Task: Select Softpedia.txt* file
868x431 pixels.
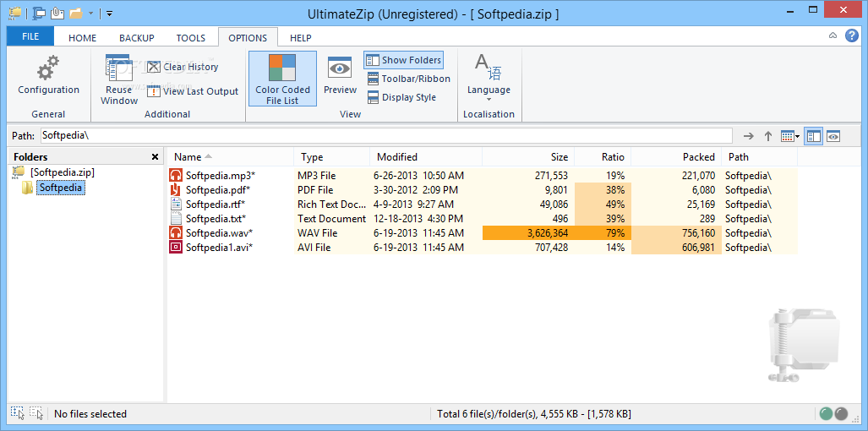Action: point(216,219)
